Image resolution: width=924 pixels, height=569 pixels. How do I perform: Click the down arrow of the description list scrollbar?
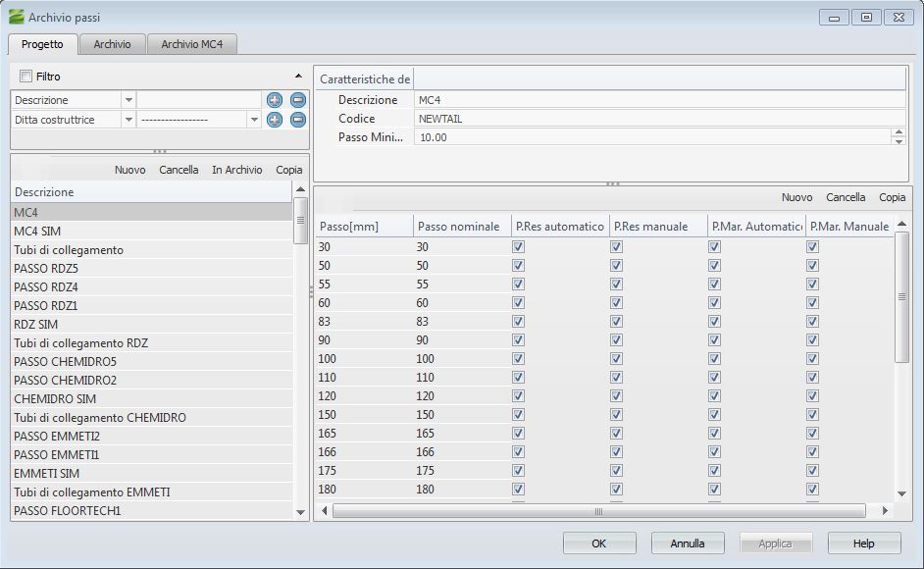[x=301, y=511]
